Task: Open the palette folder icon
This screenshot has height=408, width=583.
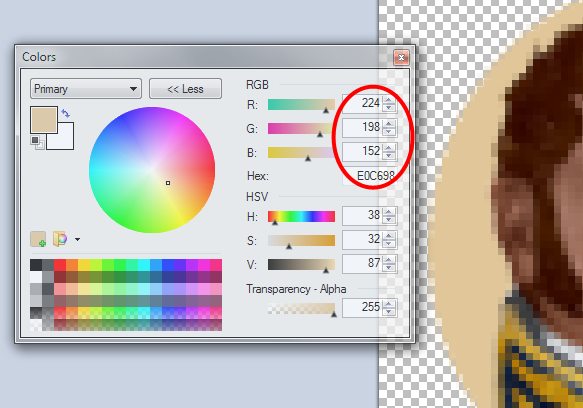Action: 60,239
